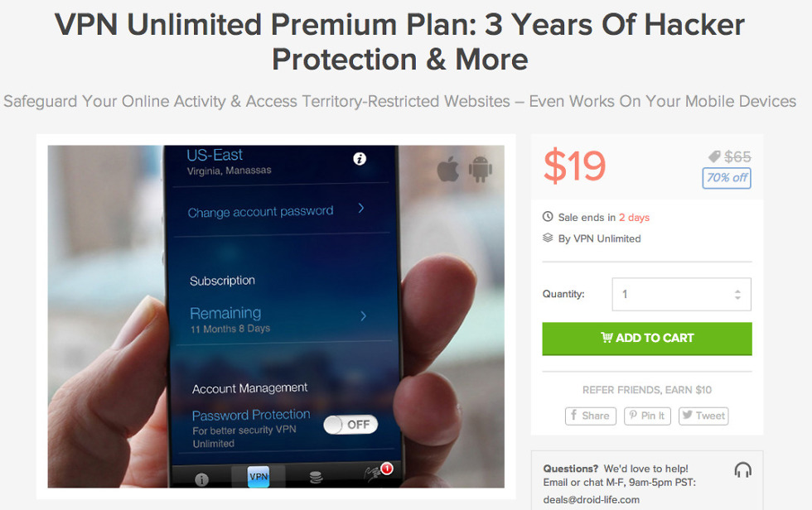The height and width of the screenshot is (510, 812).
Task: Click the price tag icon near $65
Action: click(x=714, y=156)
